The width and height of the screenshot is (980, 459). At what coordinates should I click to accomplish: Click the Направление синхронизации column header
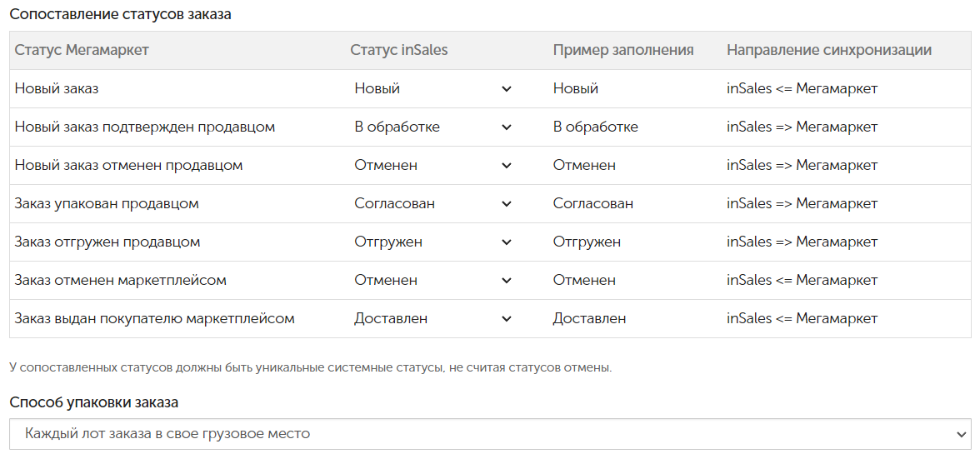coord(829,50)
